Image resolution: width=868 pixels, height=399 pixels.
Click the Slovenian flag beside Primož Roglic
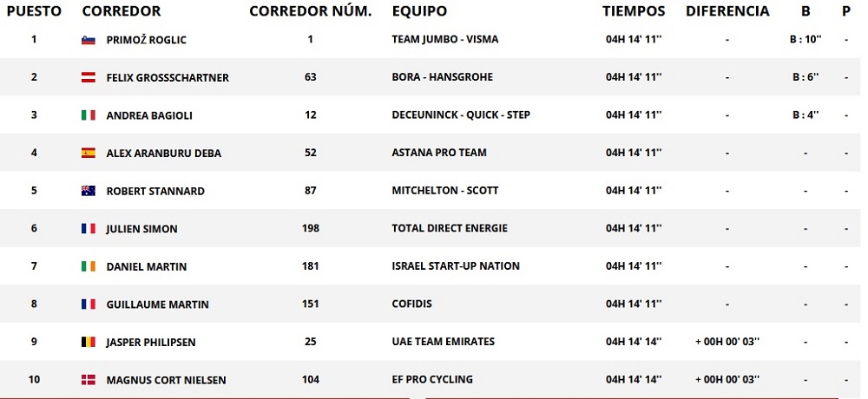88,40
